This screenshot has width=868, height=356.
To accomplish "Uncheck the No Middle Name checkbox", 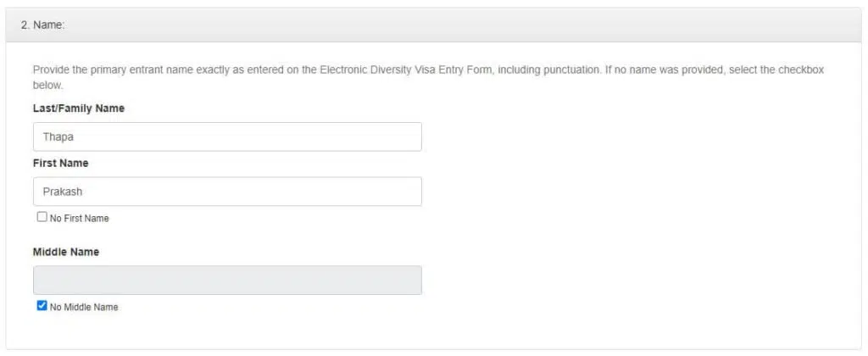I will [42, 306].
